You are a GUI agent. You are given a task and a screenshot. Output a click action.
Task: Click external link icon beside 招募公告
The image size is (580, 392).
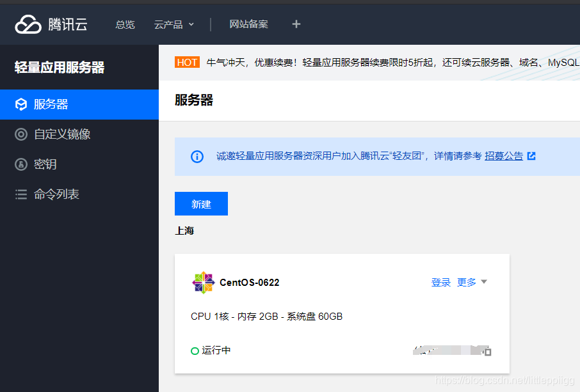tap(531, 156)
